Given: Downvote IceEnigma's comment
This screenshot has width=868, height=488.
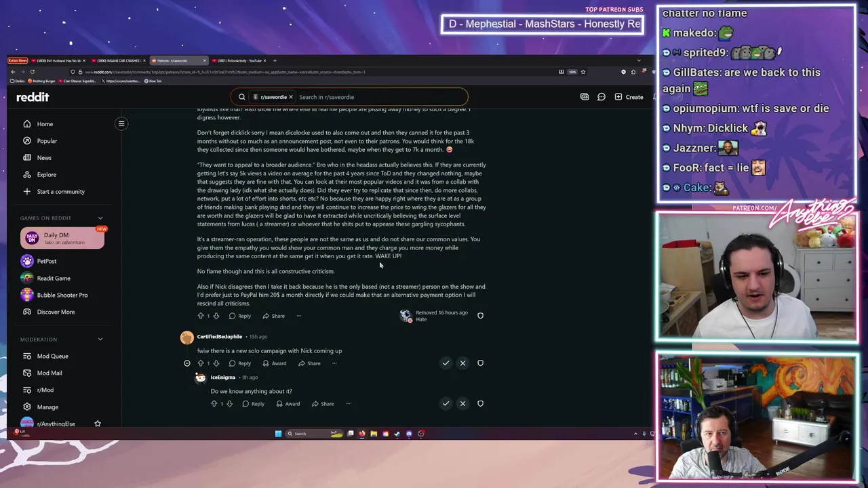Looking at the screenshot, I should click(x=230, y=404).
